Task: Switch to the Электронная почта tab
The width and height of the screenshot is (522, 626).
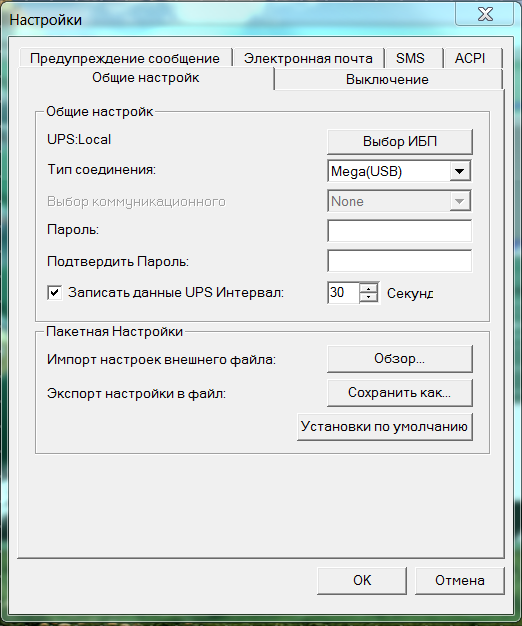Action: pyautogui.click(x=308, y=58)
